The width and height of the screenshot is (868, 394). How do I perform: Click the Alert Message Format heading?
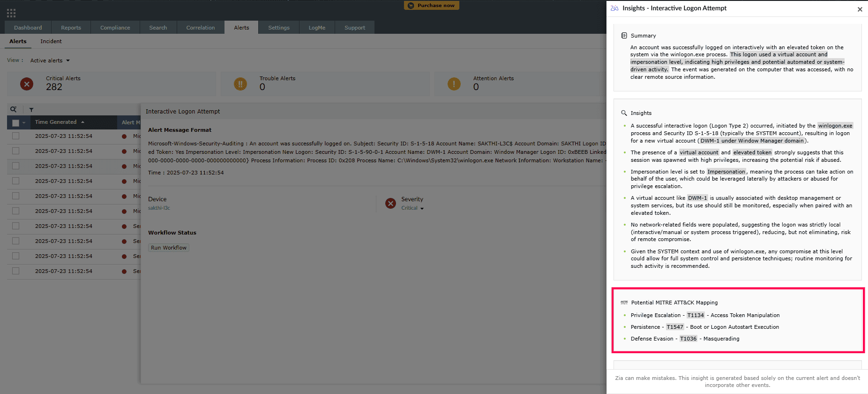pos(180,130)
